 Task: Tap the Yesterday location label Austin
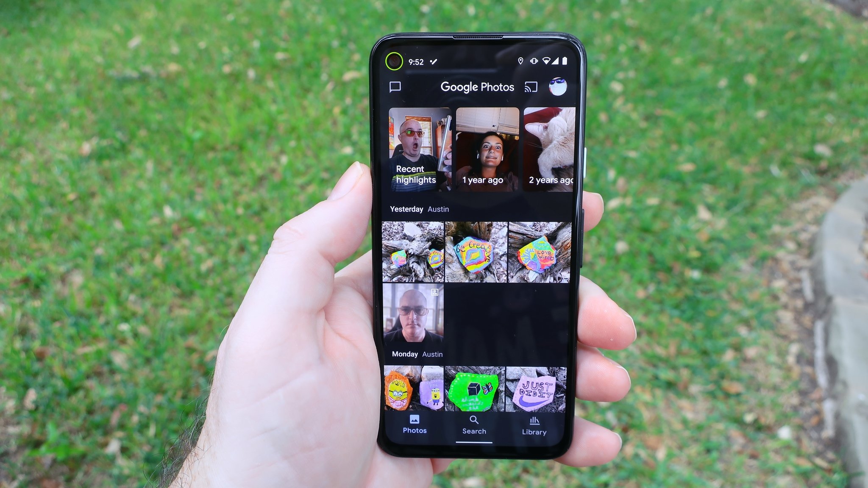click(x=438, y=209)
